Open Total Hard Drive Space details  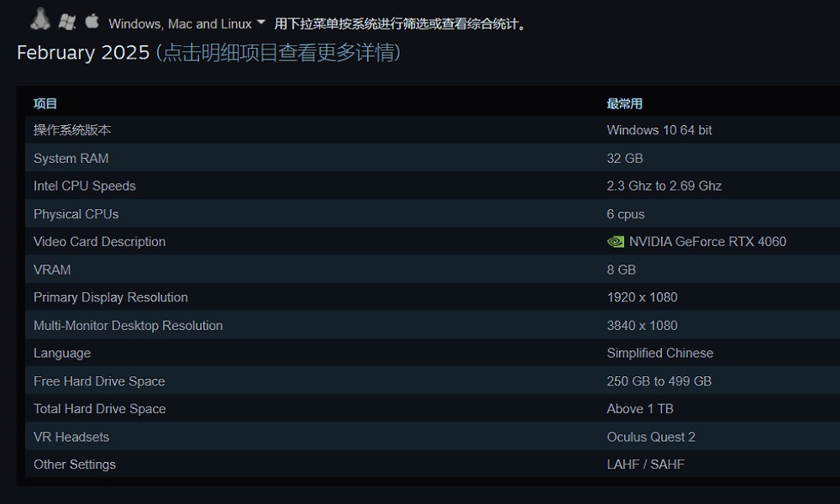99,409
